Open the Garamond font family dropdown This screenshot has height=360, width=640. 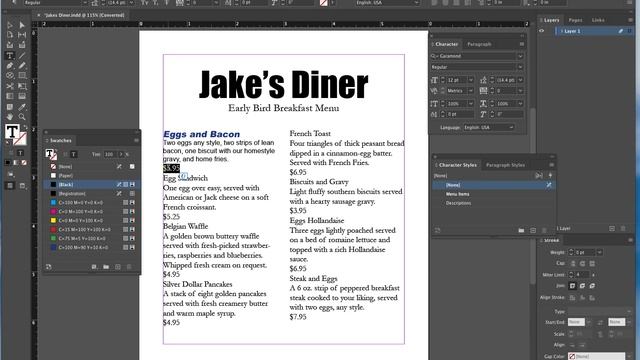coord(520,56)
